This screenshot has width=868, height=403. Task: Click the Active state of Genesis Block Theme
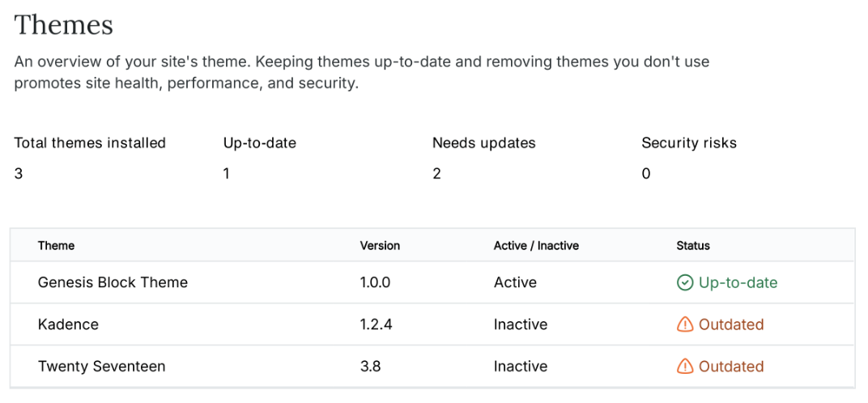pyautogui.click(x=515, y=282)
